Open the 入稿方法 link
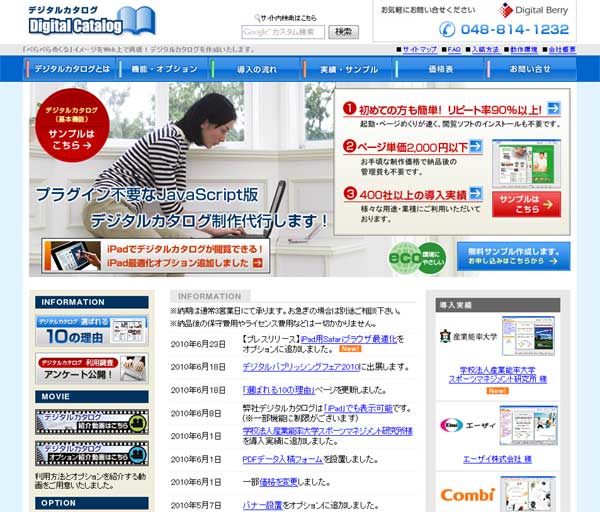The height and width of the screenshot is (512, 600). pyautogui.click(x=485, y=49)
